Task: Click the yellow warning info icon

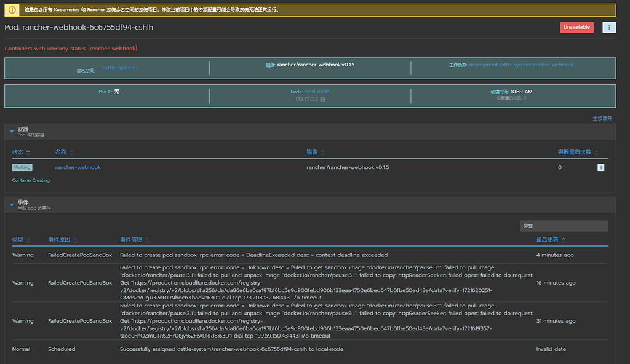Action: (x=12, y=10)
